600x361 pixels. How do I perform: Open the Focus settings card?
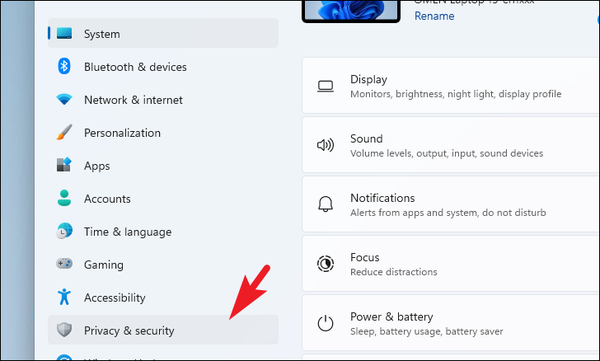coord(451,264)
